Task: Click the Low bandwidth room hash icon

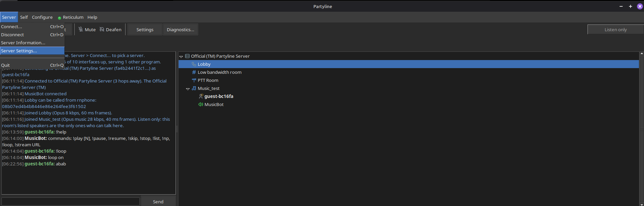Action: pos(194,72)
